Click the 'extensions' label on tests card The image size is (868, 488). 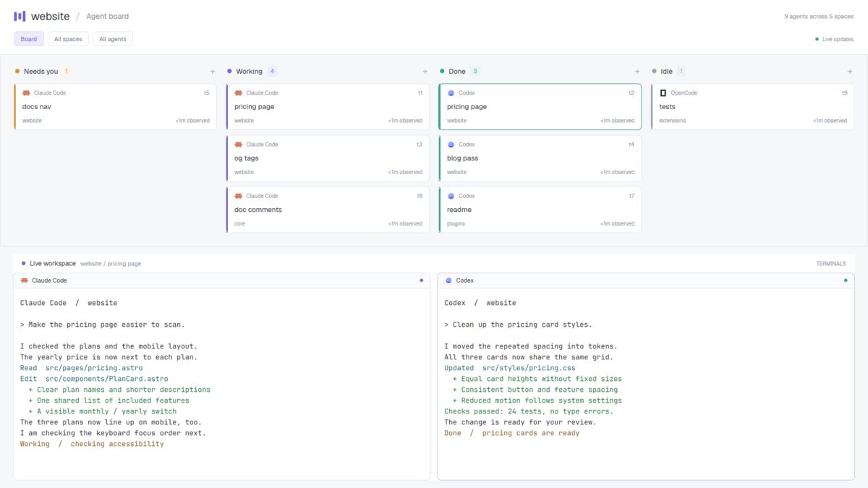pos(673,121)
